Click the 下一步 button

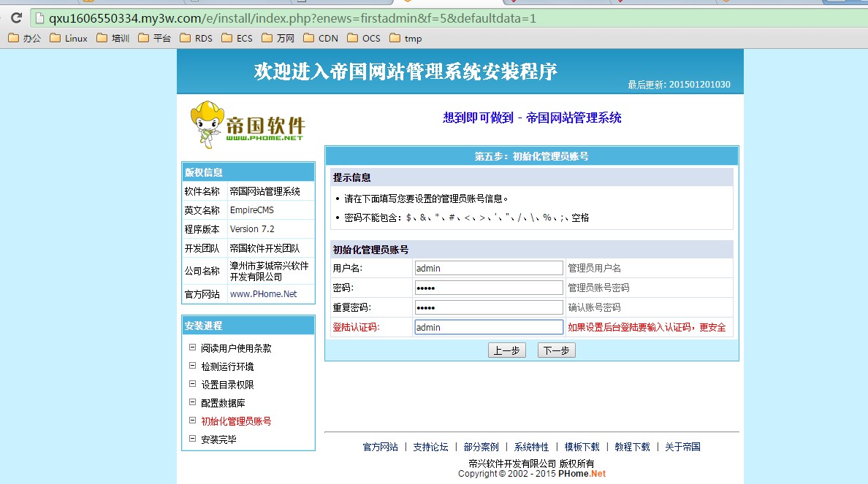[x=556, y=350]
